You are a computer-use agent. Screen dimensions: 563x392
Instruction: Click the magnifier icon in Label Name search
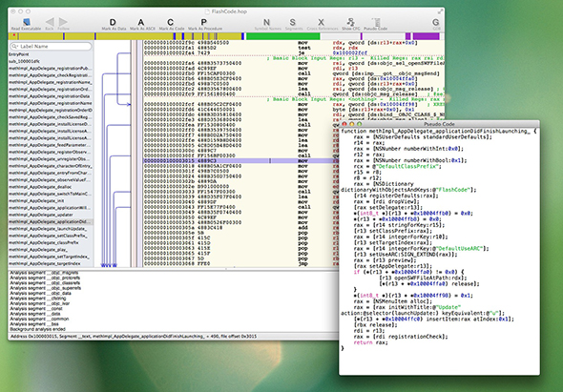(x=14, y=47)
